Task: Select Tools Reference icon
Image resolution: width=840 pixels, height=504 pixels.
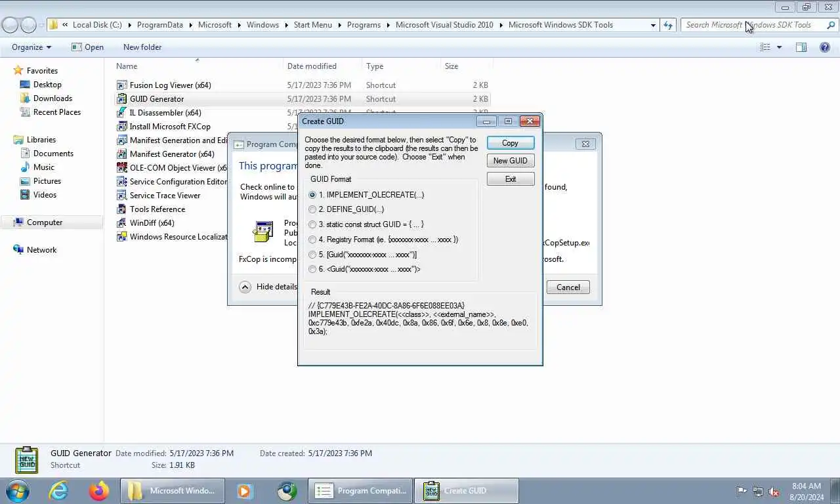Action: click(x=121, y=209)
